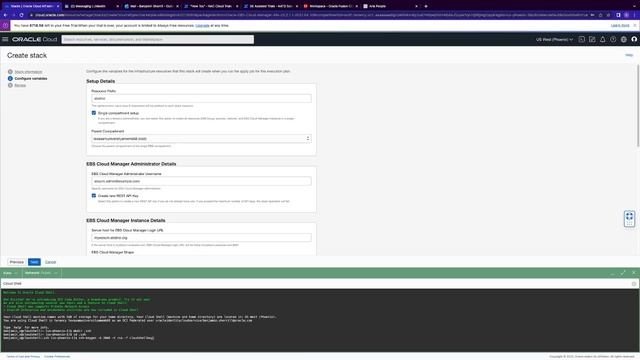Switch to the Mail browser tab
640x360 pixels.
point(151,6)
